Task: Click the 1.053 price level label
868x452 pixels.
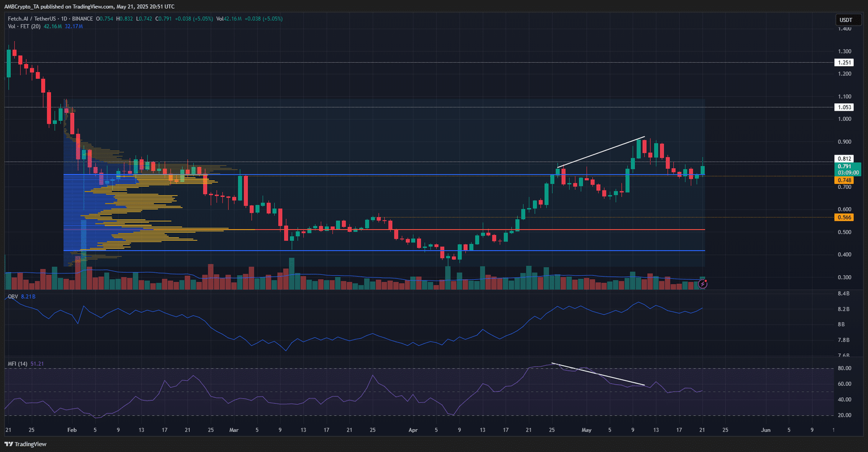Action: 845,107
